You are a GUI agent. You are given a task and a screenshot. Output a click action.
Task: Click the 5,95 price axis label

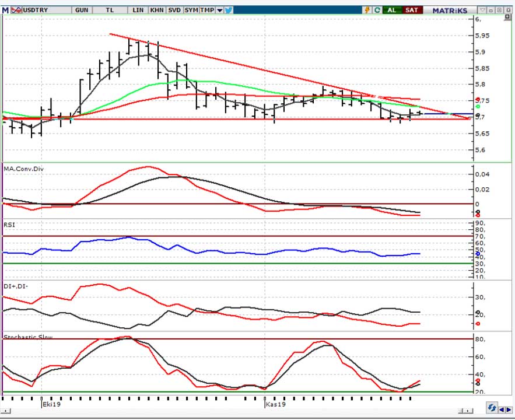click(482, 36)
